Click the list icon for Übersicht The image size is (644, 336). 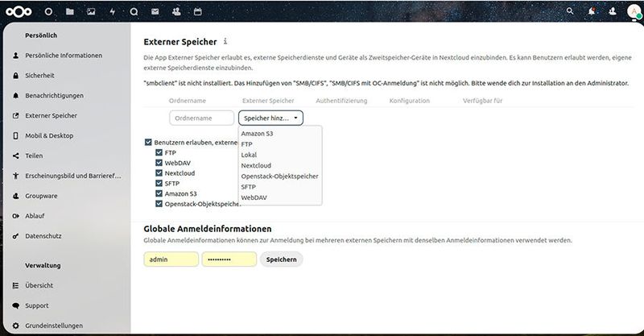click(15, 285)
